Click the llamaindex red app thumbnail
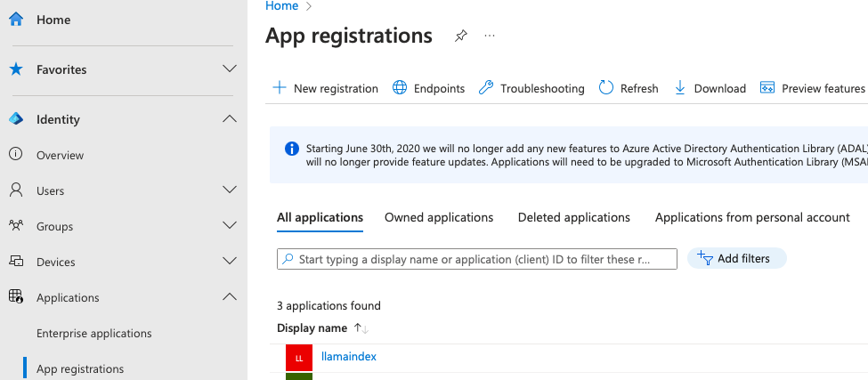The width and height of the screenshot is (868, 380). (298, 358)
